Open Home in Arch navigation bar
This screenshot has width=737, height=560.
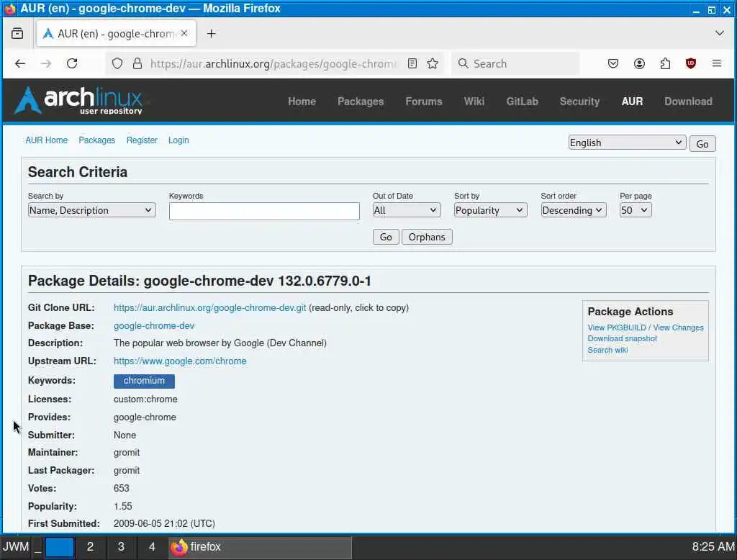pos(302,101)
